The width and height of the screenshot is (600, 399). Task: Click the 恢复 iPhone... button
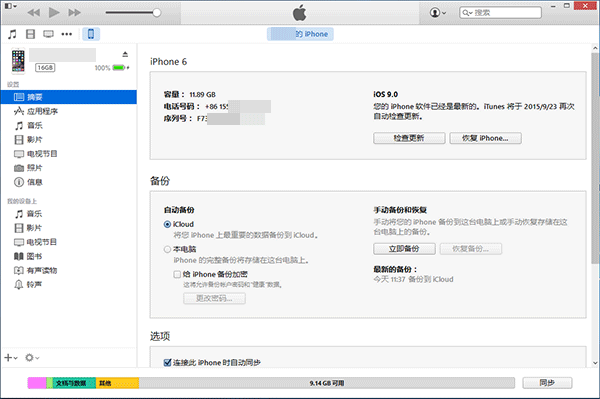pos(485,138)
